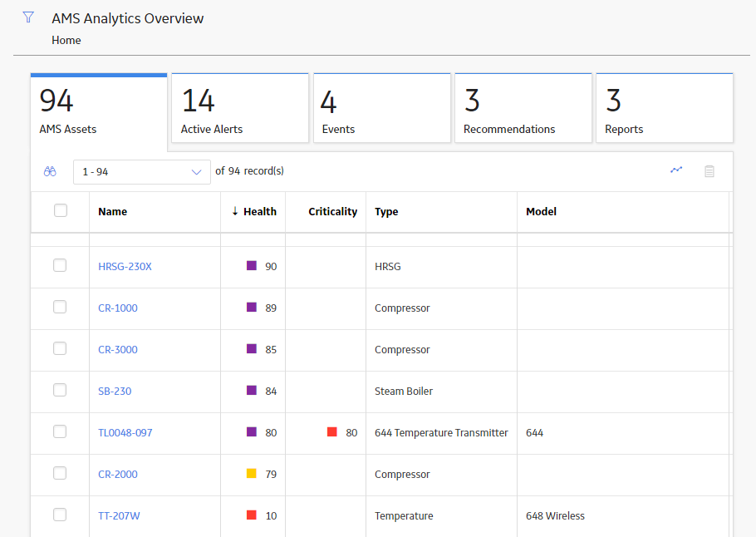Viewport: 756px width, 537px height.
Task: Check the box for TT-207W
Action: [x=60, y=515]
